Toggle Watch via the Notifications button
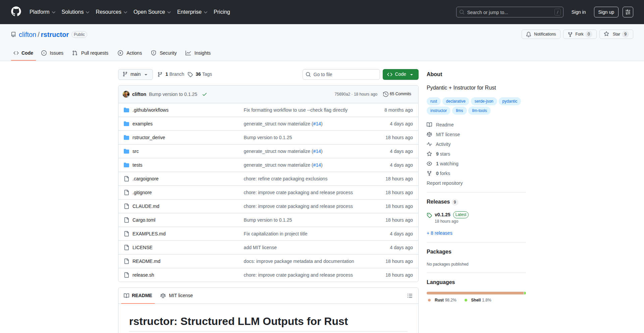This screenshot has width=644, height=333. [541, 34]
